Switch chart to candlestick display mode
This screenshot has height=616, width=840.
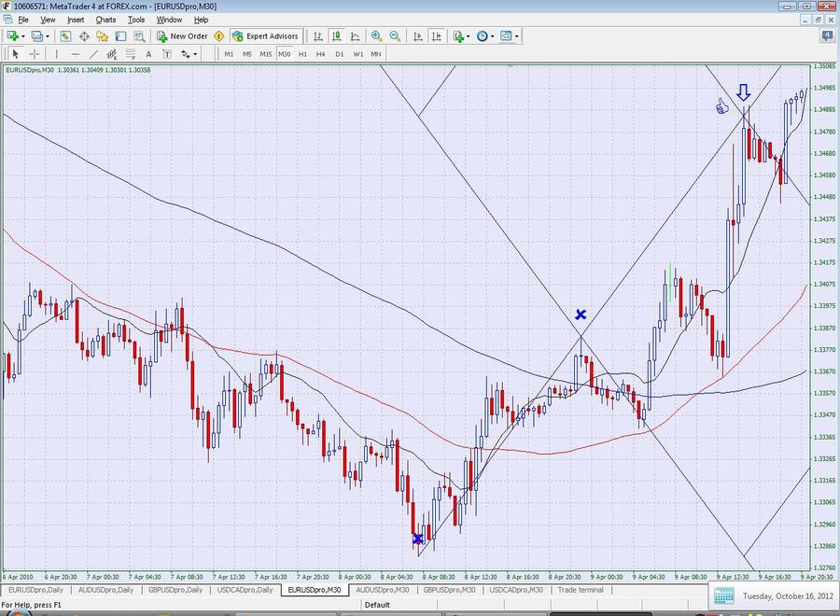(x=337, y=36)
